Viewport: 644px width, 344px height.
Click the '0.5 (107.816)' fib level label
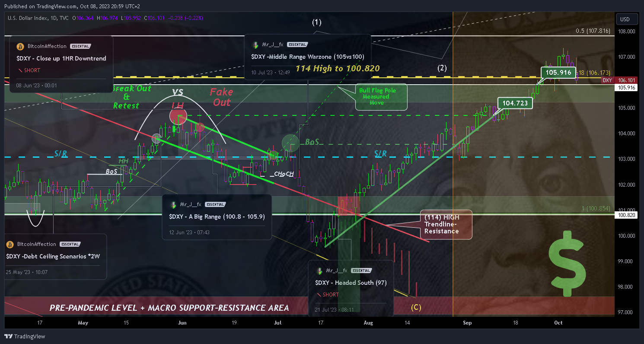(x=593, y=31)
